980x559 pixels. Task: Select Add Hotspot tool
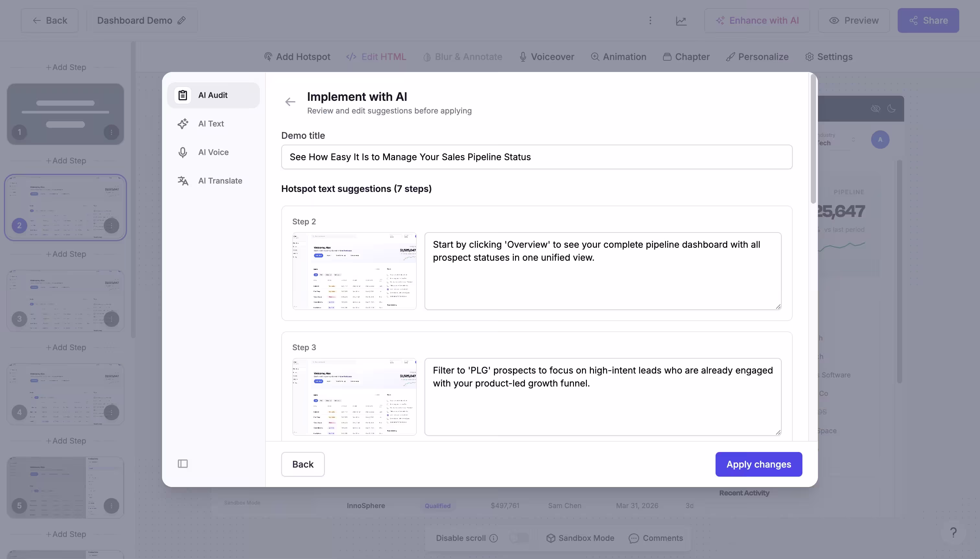297,57
